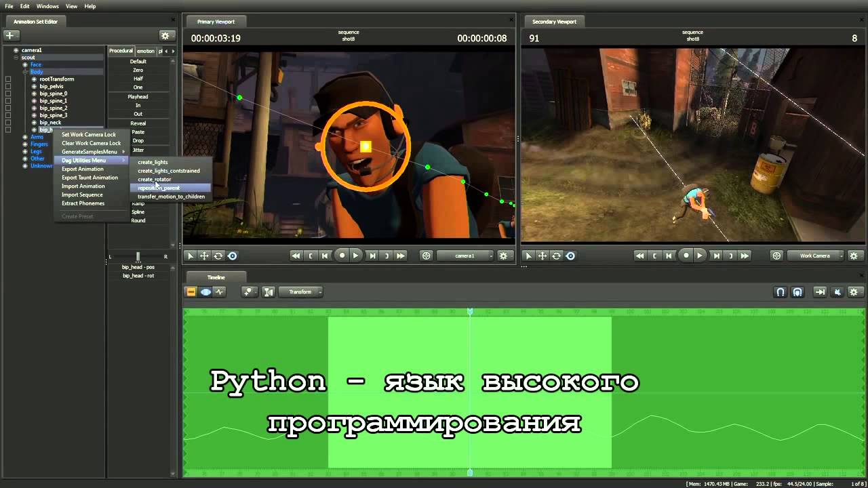Expand the Legs control group
Screen dimensions: 868x488
click(x=25, y=152)
